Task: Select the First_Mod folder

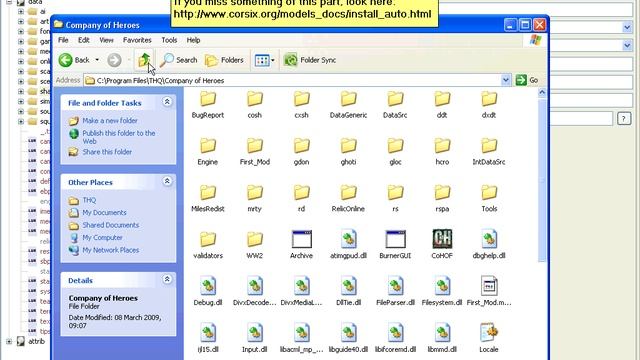Action: pyautogui.click(x=255, y=152)
